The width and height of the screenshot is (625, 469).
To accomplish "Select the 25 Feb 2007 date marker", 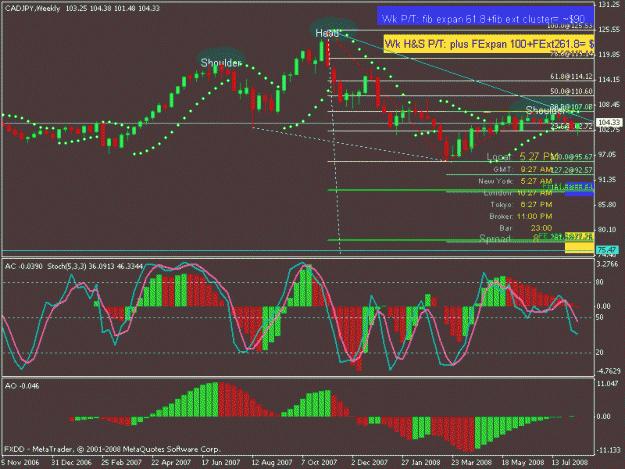I will 121,463.
